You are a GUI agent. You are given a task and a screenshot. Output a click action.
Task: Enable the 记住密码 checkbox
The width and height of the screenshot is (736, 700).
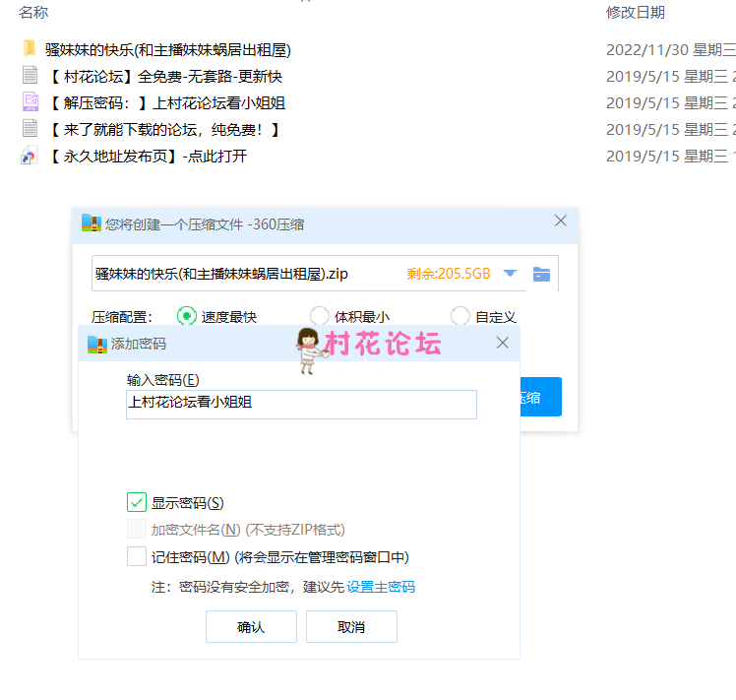pos(137,557)
